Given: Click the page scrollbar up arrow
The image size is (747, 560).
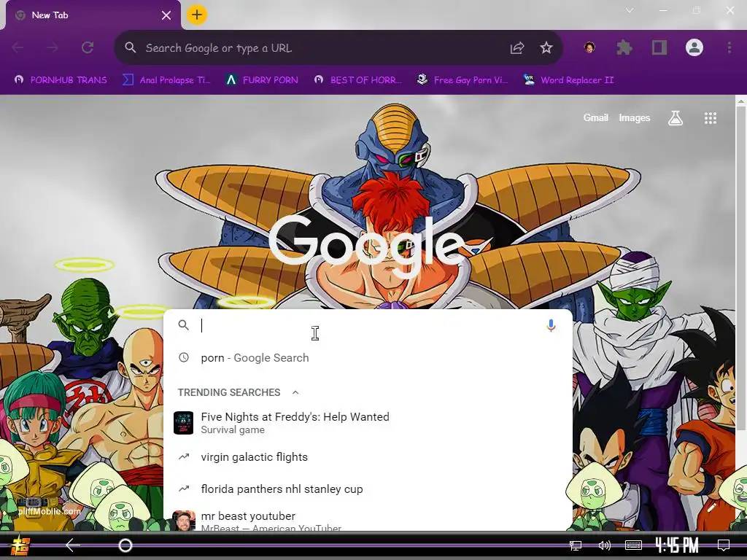Looking at the screenshot, I should pyautogui.click(x=741, y=101).
